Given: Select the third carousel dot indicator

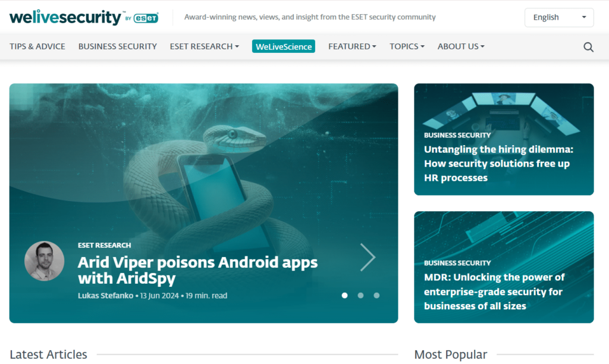Looking at the screenshot, I should (376, 295).
